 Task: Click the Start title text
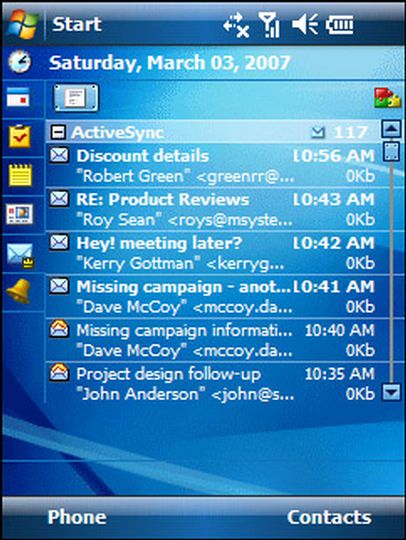[x=77, y=24]
